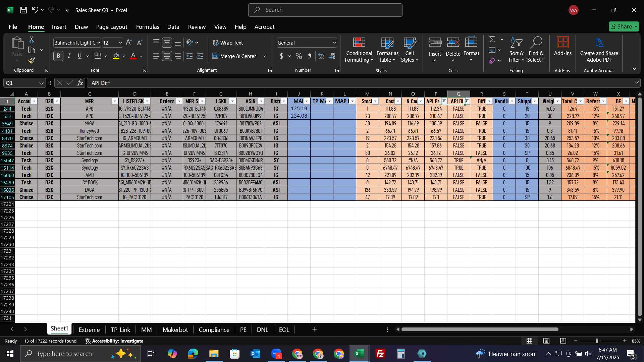Open the TP-Link sheet tab
Viewport: 644px width, 362px height.
[x=120, y=330]
